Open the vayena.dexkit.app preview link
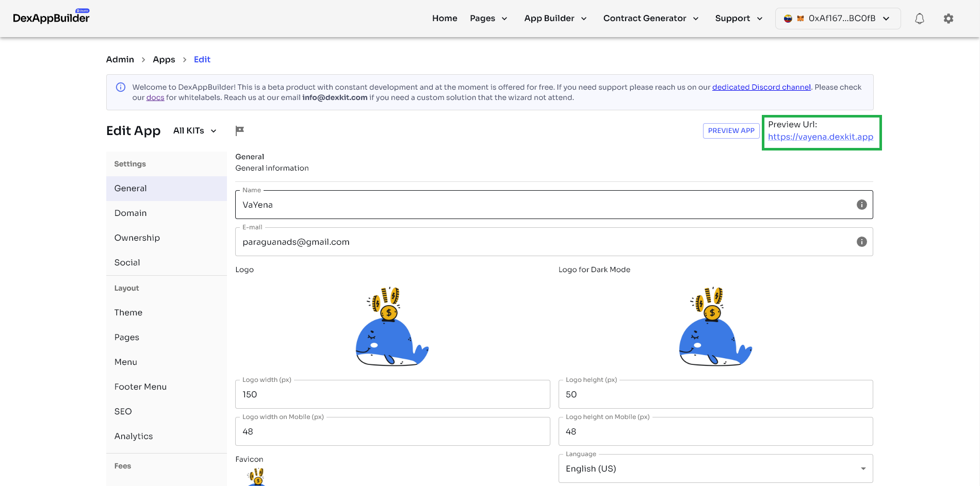Viewport: 980px width, 486px height. click(820, 137)
